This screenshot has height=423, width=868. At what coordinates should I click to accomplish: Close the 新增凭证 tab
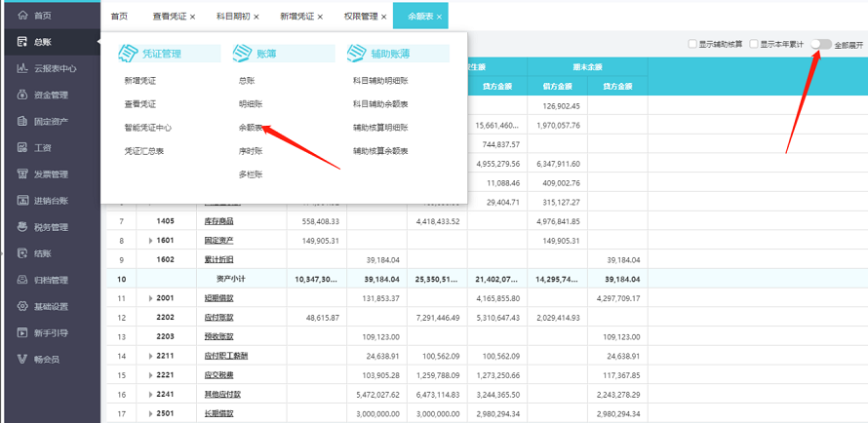[x=320, y=18]
